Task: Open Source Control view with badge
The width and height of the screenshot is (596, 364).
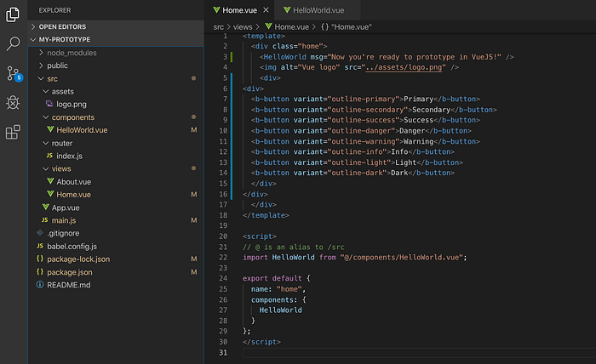Action: click(13, 72)
